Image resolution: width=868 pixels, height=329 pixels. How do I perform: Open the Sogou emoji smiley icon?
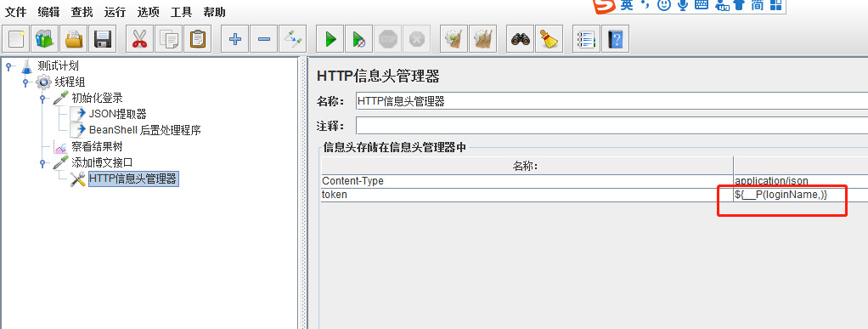[663, 5]
